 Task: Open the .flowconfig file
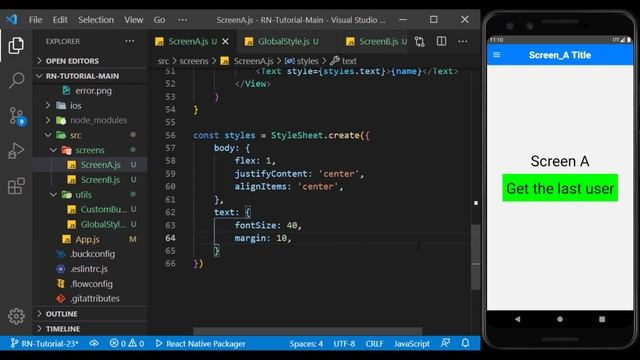click(x=91, y=284)
